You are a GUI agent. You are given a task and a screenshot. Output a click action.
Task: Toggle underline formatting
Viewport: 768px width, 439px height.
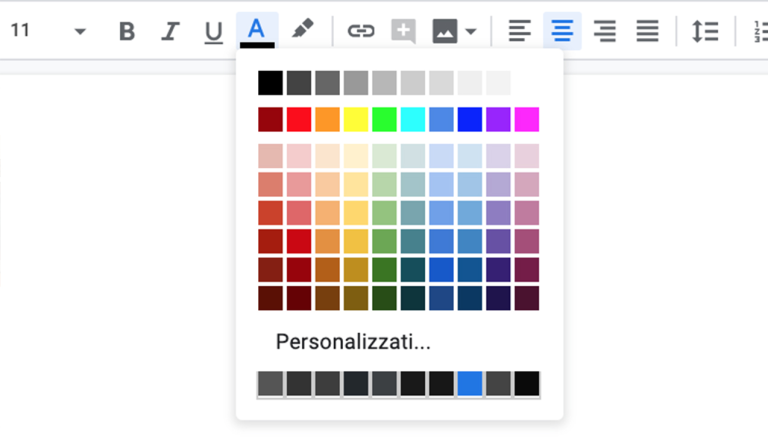point(213,32)
